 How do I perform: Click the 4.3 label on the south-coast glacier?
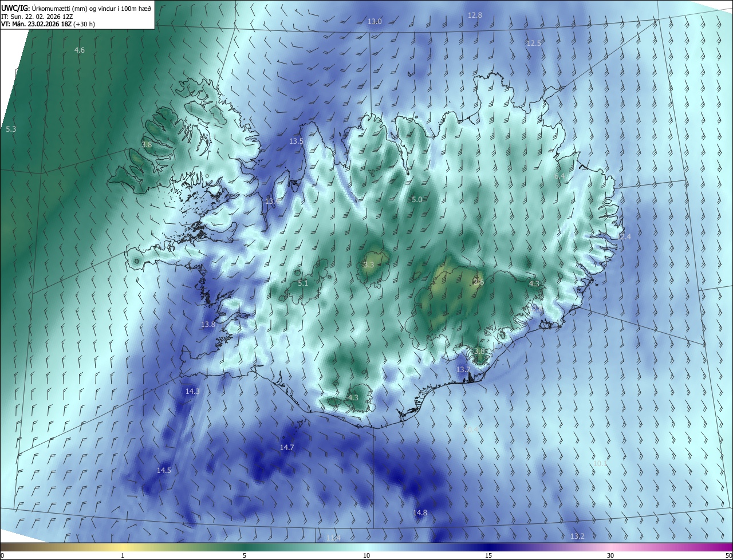(x=353, y=397)
